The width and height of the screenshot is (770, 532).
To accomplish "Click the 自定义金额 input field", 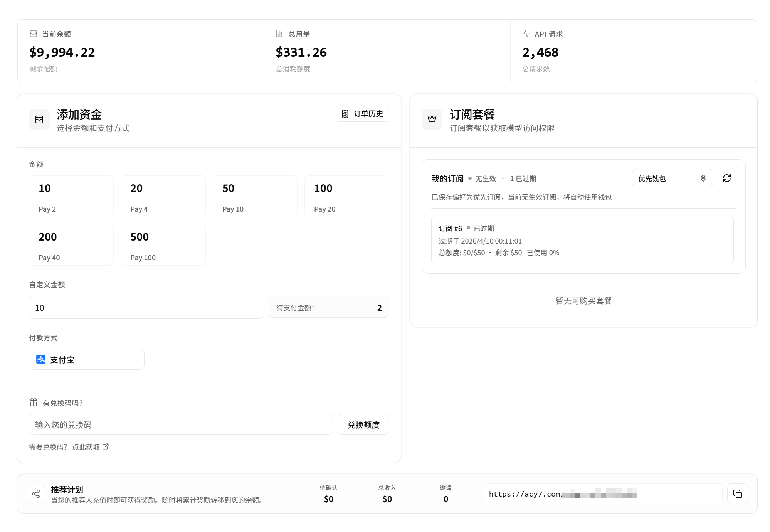I will [x=146, y=307].
